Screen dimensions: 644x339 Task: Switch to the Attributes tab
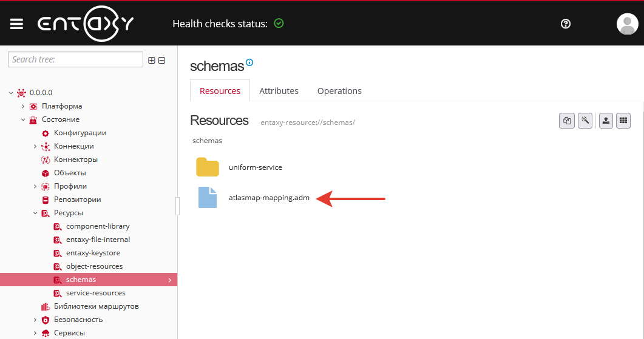pos(279,91)
